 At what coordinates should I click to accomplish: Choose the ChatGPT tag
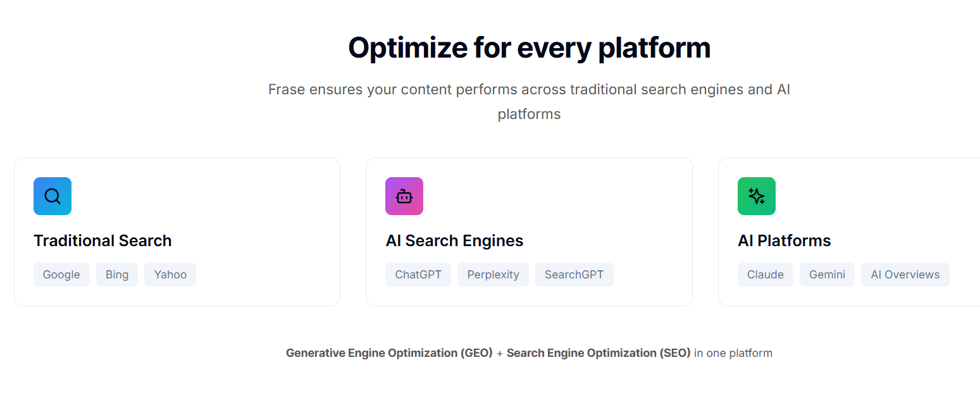(418, 275)
